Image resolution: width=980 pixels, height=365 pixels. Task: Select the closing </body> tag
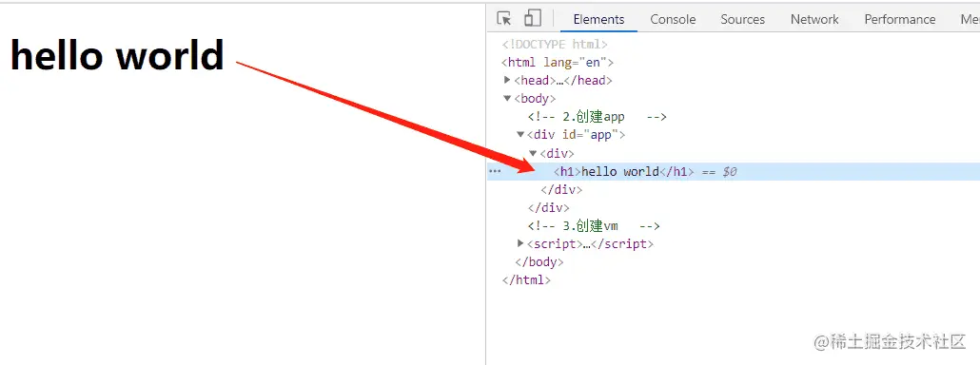click(539, 262)
